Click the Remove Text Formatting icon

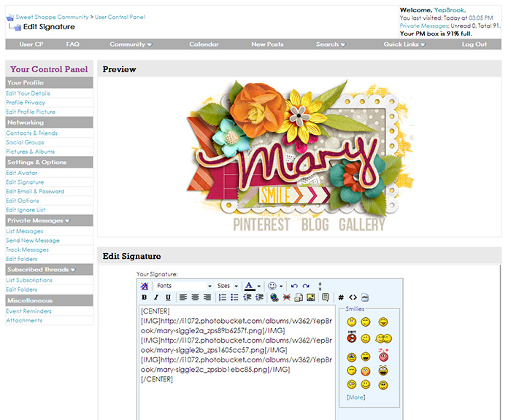click(x=145, y=286)
